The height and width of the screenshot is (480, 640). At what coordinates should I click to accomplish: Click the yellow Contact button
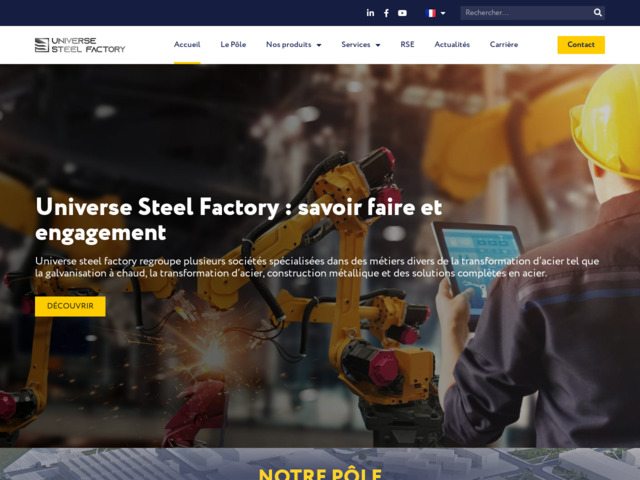pyautogui.click(x=581, y=45)
